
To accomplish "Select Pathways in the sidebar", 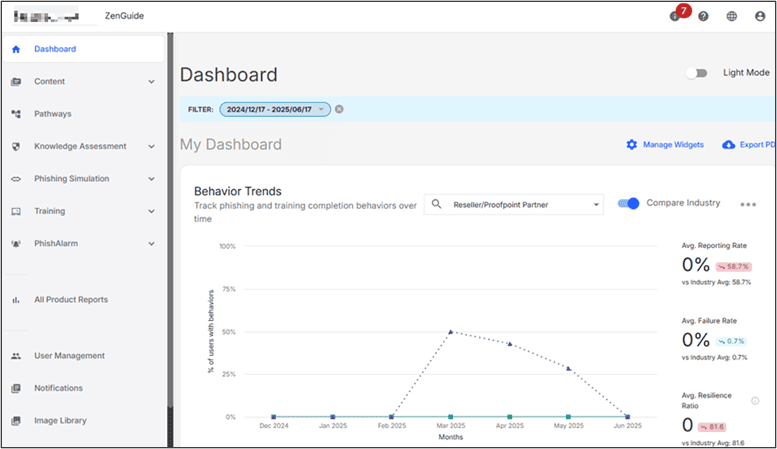I will click(52, 114).
